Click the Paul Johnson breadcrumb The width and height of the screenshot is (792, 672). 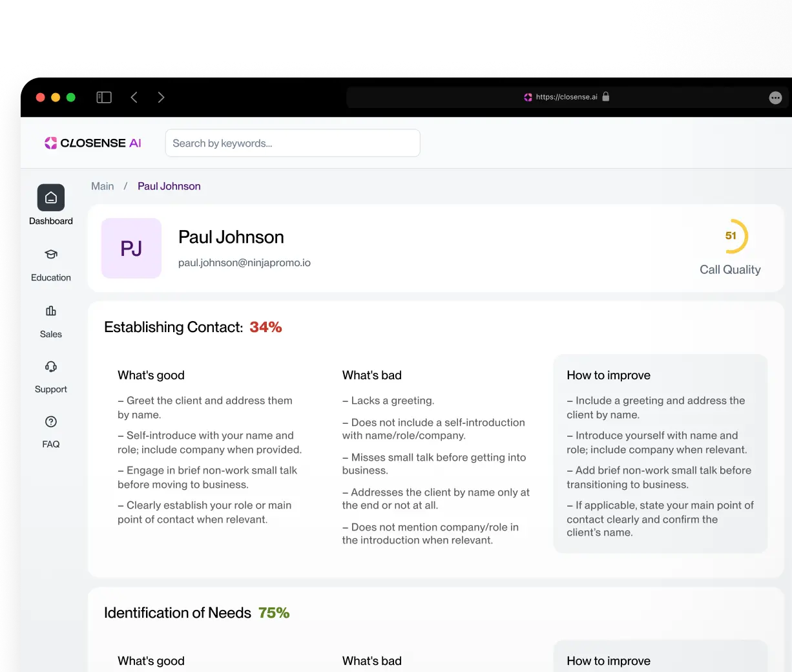[x=169, y=186]
